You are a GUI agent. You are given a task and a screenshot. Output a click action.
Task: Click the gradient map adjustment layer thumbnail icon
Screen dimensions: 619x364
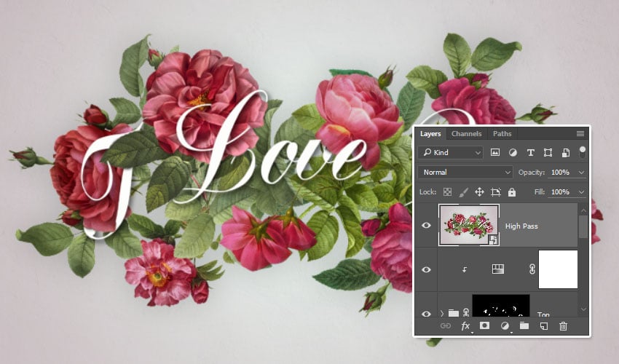pos(498,269)
